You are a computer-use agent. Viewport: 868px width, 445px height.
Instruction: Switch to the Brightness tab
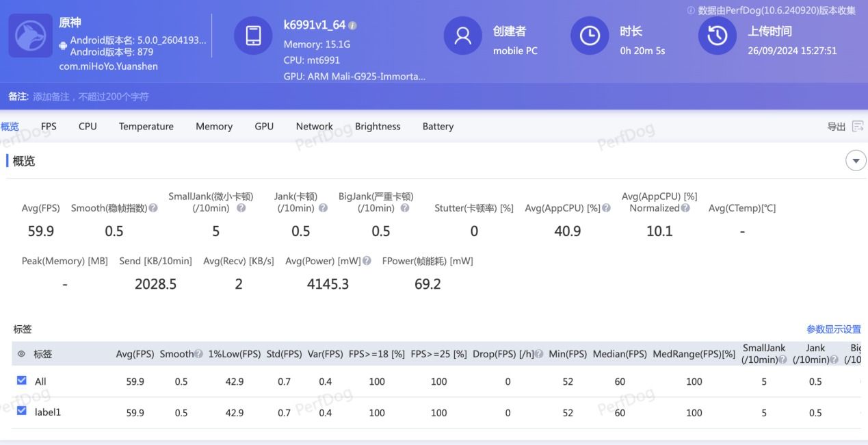pos(378,126)
